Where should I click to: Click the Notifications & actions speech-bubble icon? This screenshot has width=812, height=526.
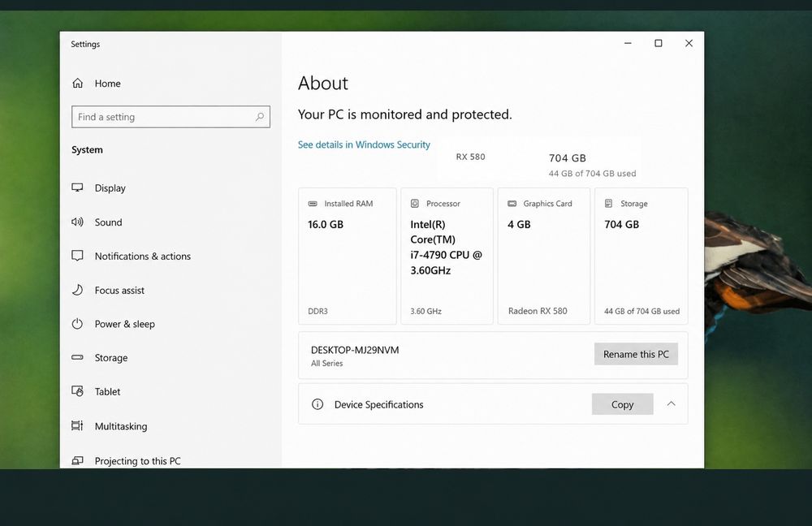click(x=77, y=256)
